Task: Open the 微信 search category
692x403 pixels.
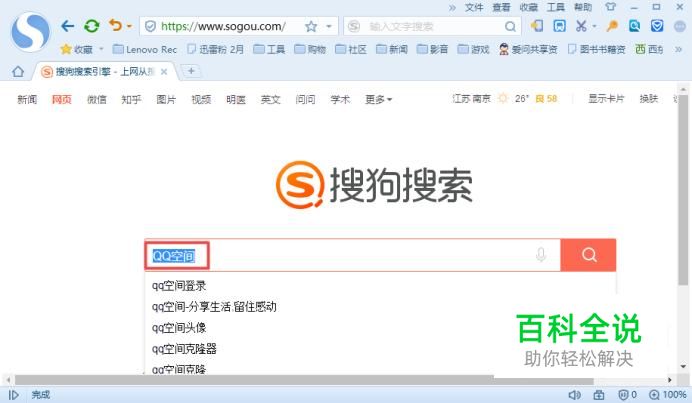Action: [96, 99]
